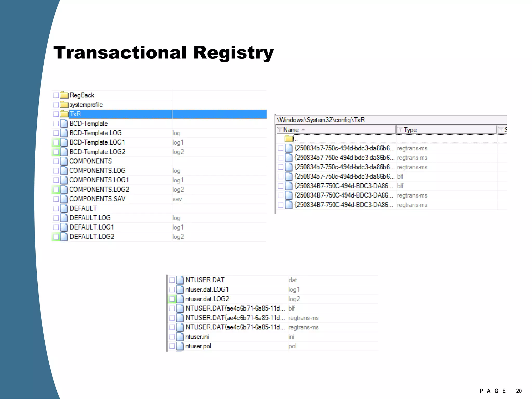532x399 pixels.
Task: Click the 'sav' type cell
Action: click(177, 199)
